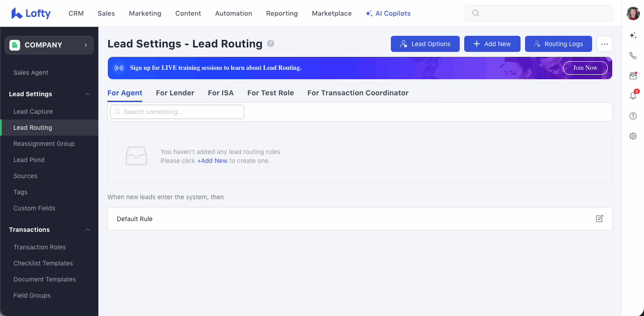Click the +Add New link
The width and height of the screenshot is (644, 316).
tap(212, 161)
